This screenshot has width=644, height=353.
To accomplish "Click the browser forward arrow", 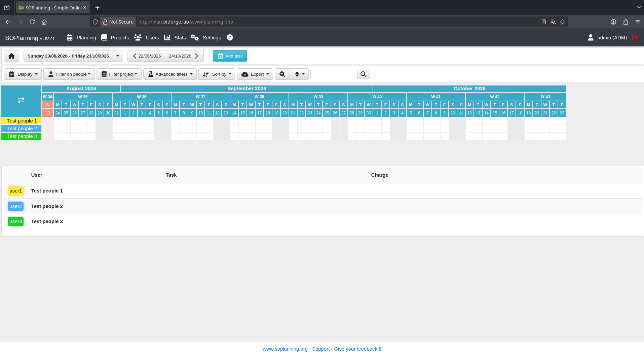I will point(20,22).
